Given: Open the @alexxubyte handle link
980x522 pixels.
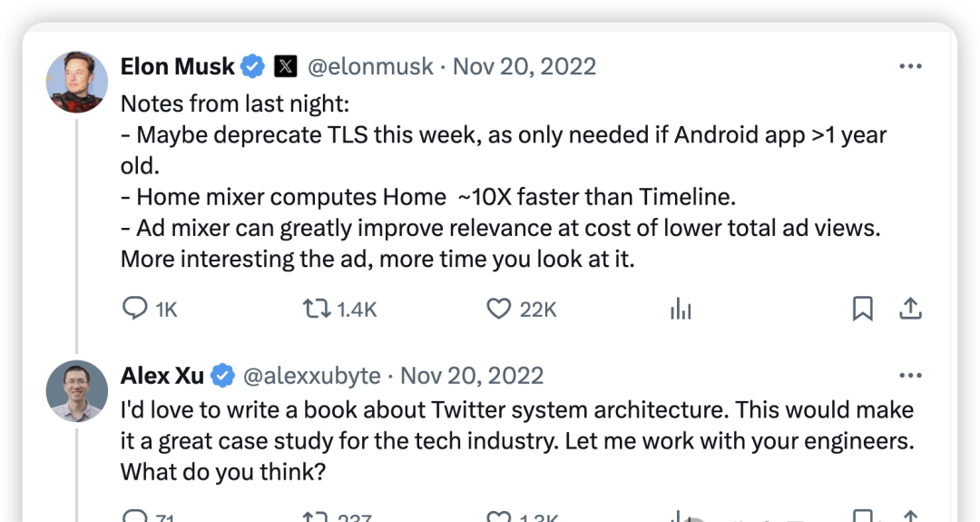Looking at the screenshot, I should pyautogui.click(x=313, y=375).
